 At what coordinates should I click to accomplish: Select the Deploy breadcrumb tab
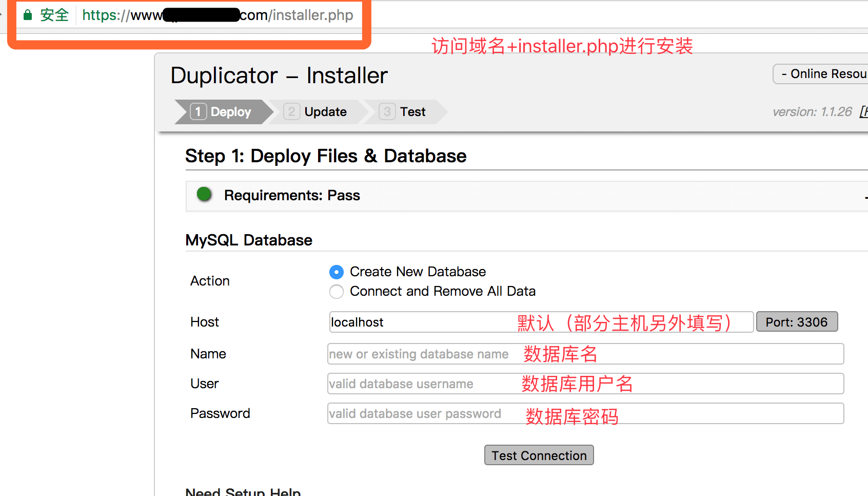pos(230,111)
